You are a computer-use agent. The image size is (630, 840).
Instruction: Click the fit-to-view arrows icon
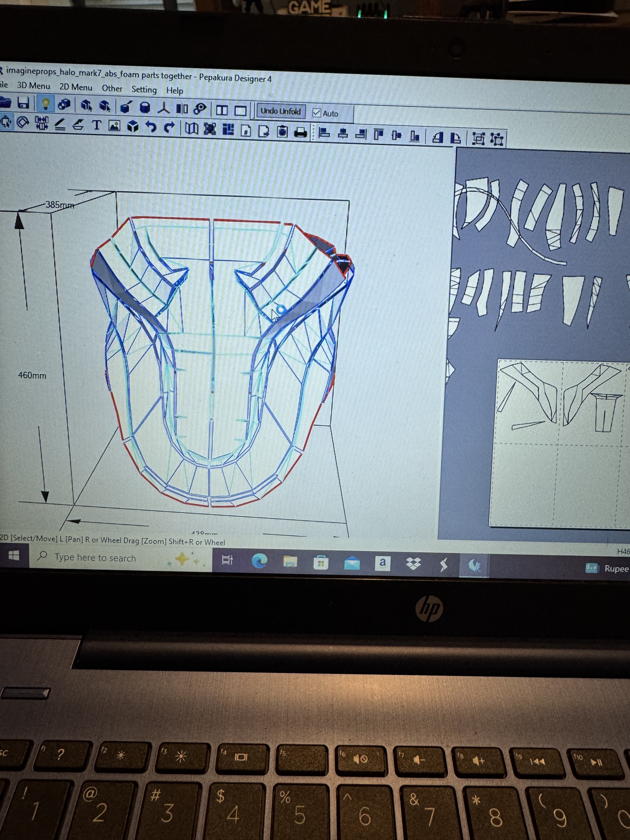210,129
